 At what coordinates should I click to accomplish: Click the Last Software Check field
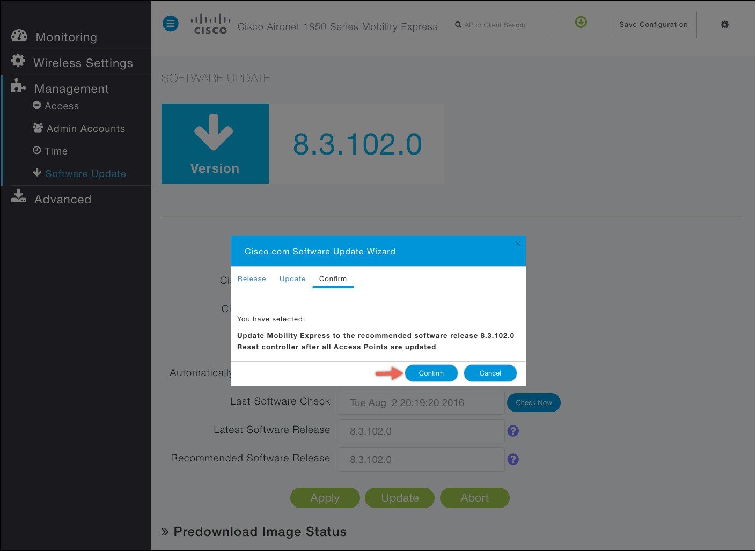[x=422, y=403]
